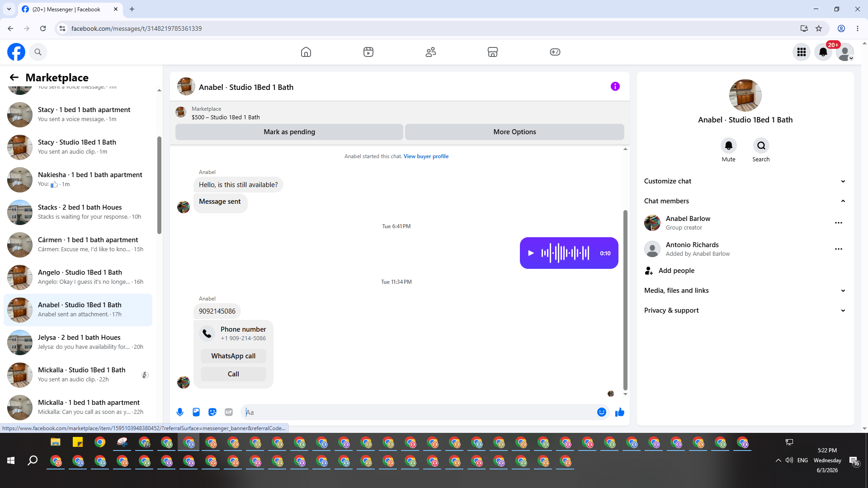Record a voice clip with the microphone icon
Screen dimensions: 868x488
pyautogui.click(x=180, y=412)
